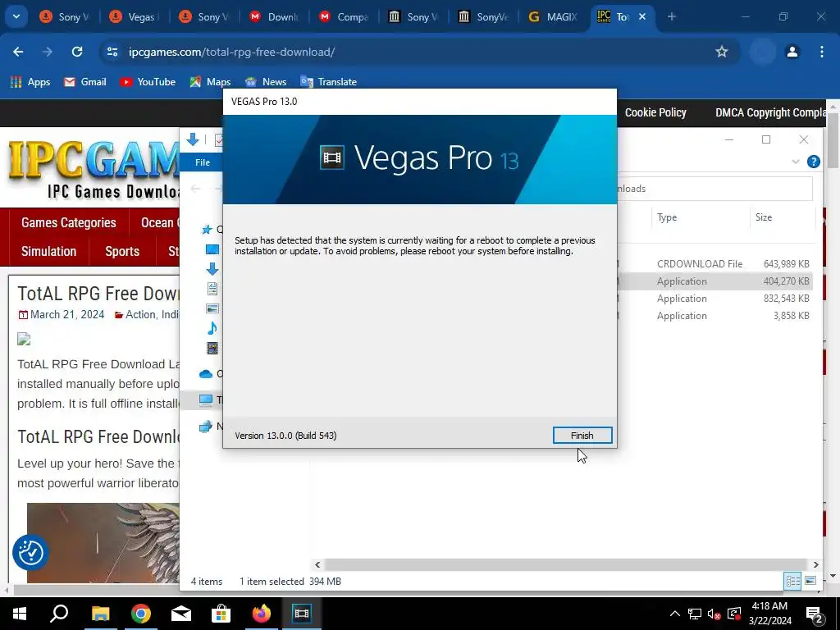Open Firefox from the taskbar
This screenshot has width=840, height=630.
coord(262,614)
